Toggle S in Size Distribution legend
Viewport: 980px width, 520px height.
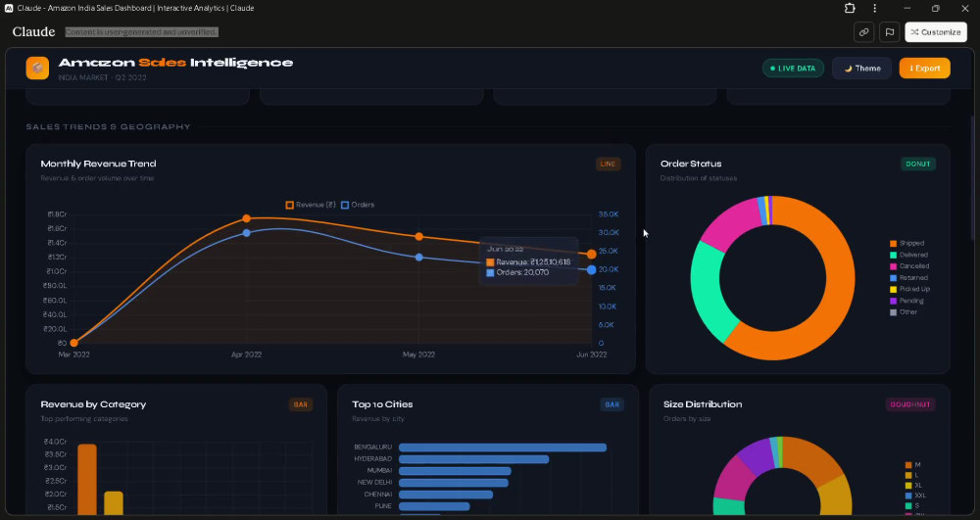click(912, 505)
